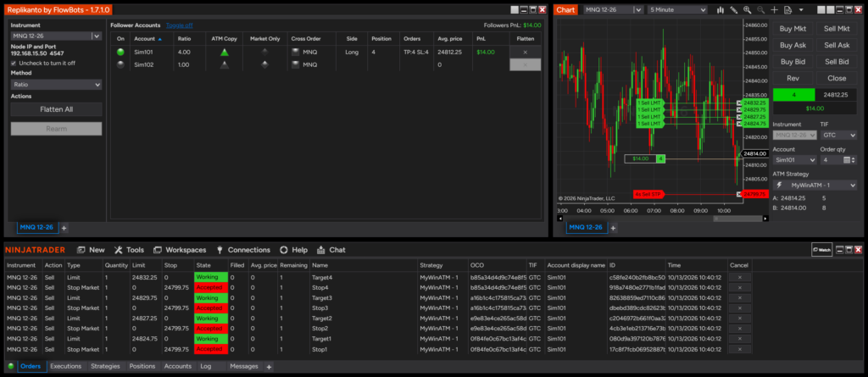Click the Sim101 Market Only diamond
Screen dimensions: 868x377
pyautogui.click(x=264, y=52)
